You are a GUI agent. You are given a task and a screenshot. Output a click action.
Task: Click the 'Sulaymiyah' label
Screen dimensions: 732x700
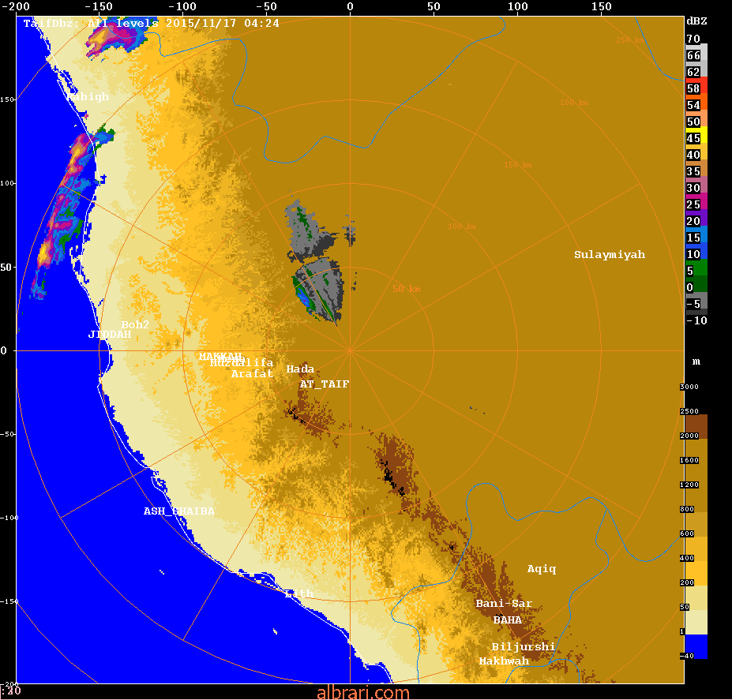click(x=610, y=255)
